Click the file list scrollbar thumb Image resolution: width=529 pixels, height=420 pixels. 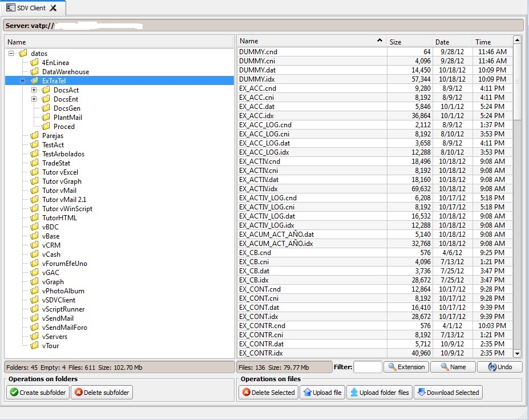[x=517, y=82]
